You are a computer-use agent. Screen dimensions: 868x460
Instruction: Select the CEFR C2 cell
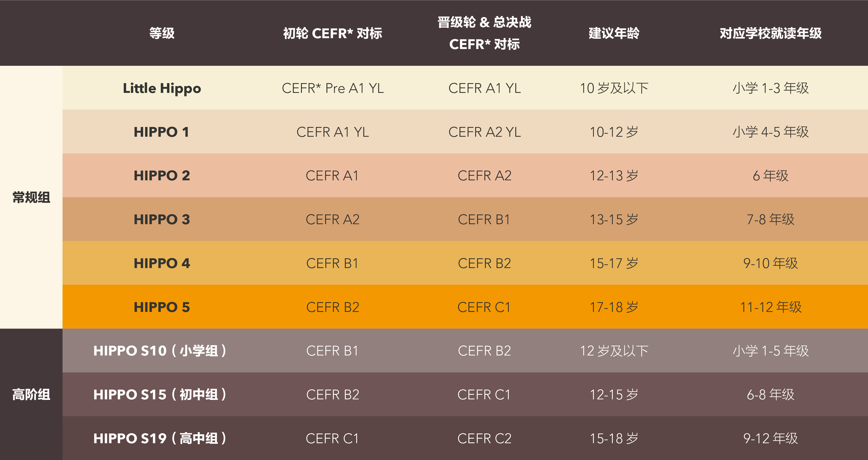click(484, 438)
